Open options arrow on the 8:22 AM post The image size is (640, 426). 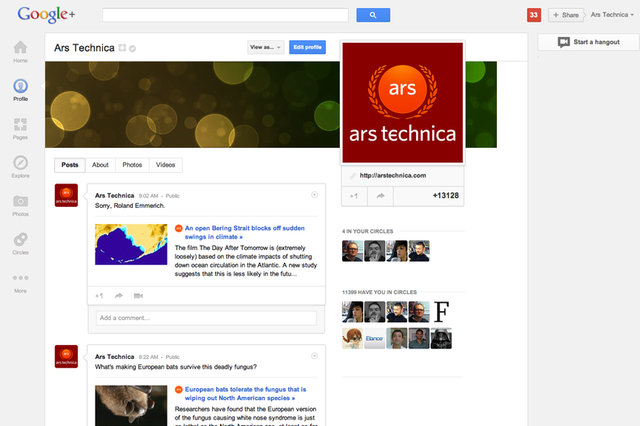(314, 356)
